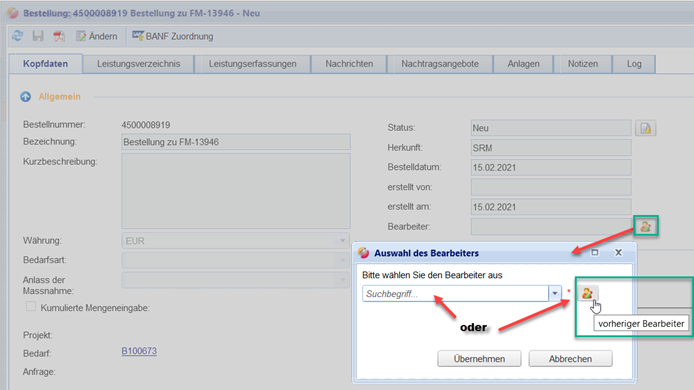The height and width of the screenshot is (390, 694).
Task: Go to the Anlagen tab
Action: coord(524,64)
